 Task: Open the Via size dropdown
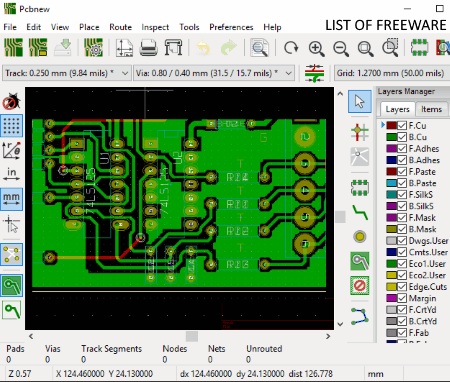coord(214,73)
